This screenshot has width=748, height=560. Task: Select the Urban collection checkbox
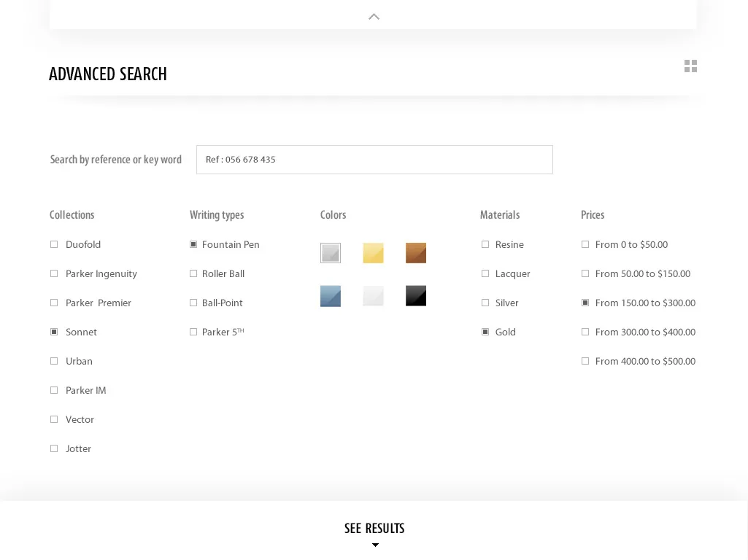tap(54, 361)
